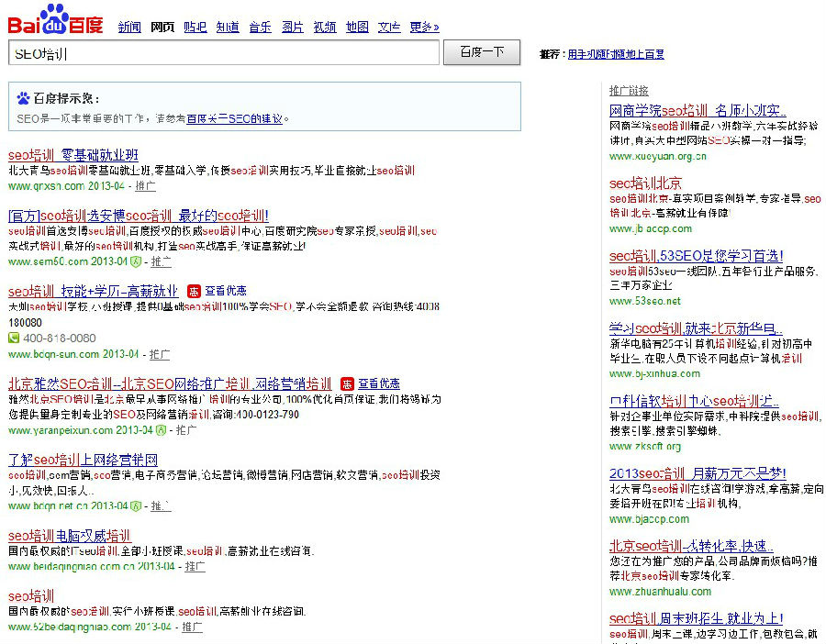Open sidebar ad seo培训,53SEO是您学习首选!
This screenshot has height=644, width=826.
[x=697, y=256]
